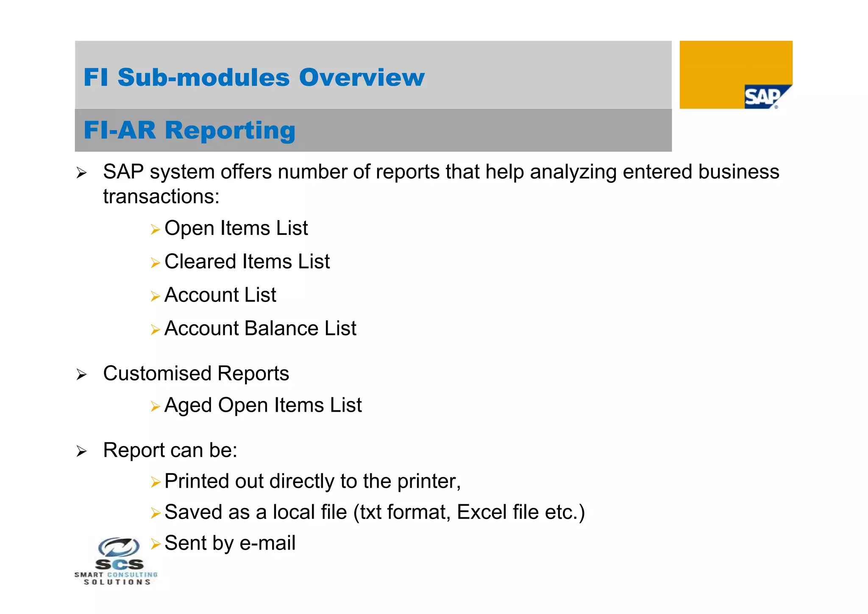Click 'Open Items List' bullet text
868x614 pixels.
[x=236, y=228]
